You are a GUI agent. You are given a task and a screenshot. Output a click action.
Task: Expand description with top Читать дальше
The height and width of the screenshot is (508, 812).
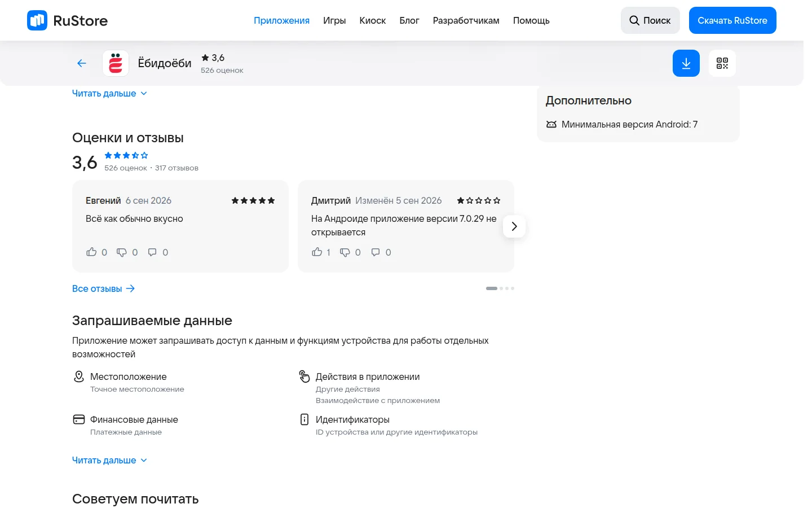pyautogui.click(x=109, y=94)
